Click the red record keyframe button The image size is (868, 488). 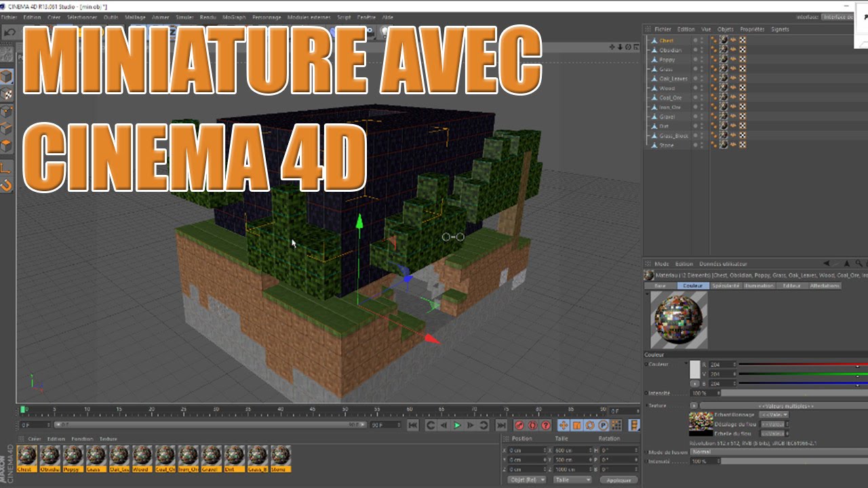pos(519,425)
